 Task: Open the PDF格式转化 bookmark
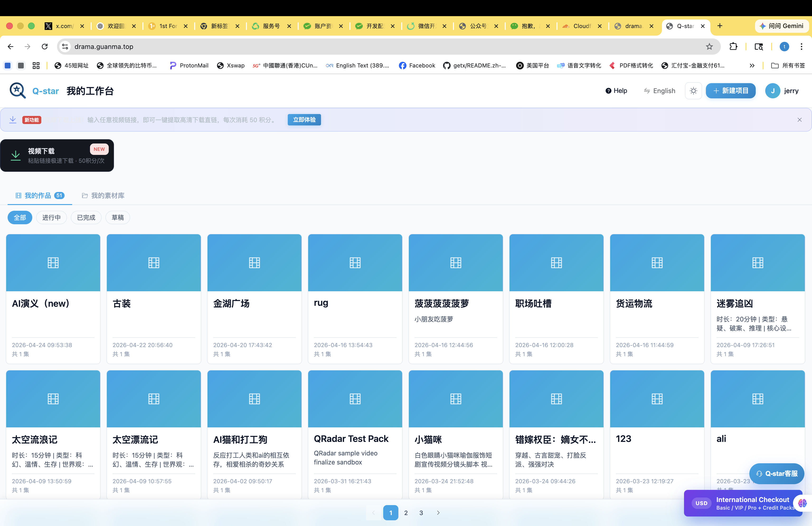[x=631, y=66]
